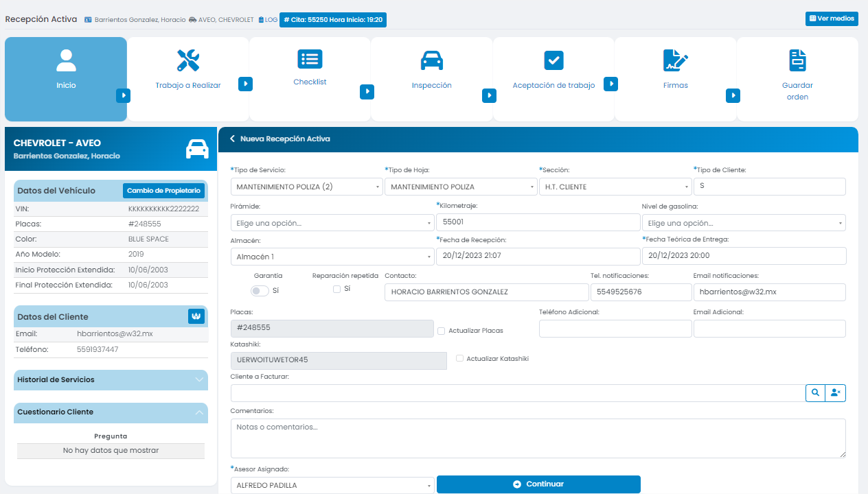Image resolution: width=868 pixels, height=494 pixels.
Task: Click the arrow button on the Aceptación de trabajo step
Action: coord(610,84)
